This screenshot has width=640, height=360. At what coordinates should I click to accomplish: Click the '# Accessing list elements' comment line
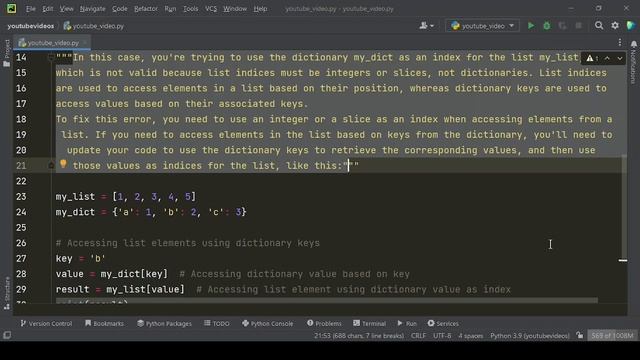pos(188,243)
